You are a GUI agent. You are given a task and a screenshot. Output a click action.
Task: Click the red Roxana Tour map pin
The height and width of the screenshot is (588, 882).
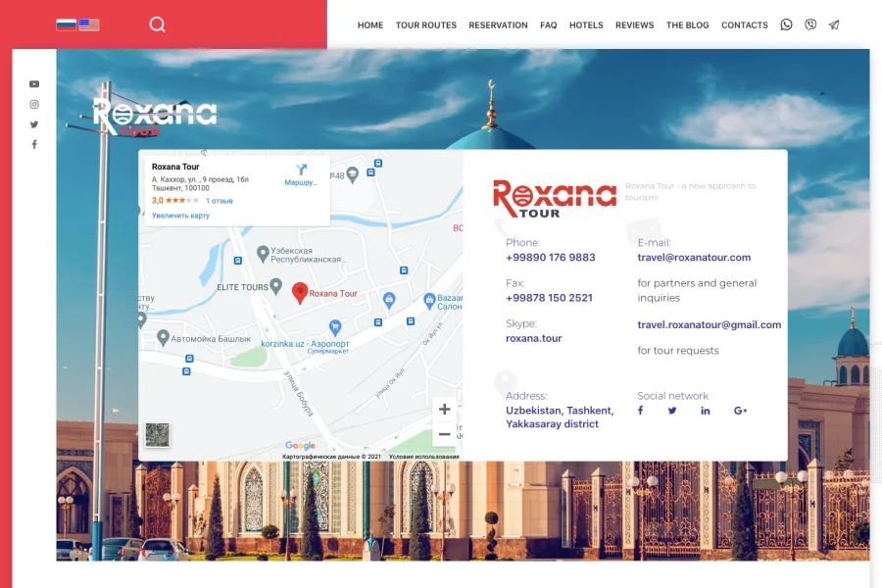300,293
